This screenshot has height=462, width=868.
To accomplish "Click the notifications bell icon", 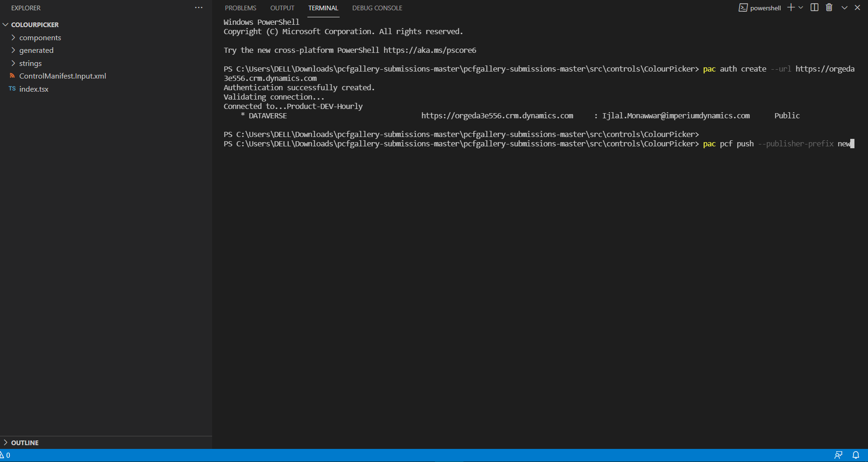I will pos(856,455).
